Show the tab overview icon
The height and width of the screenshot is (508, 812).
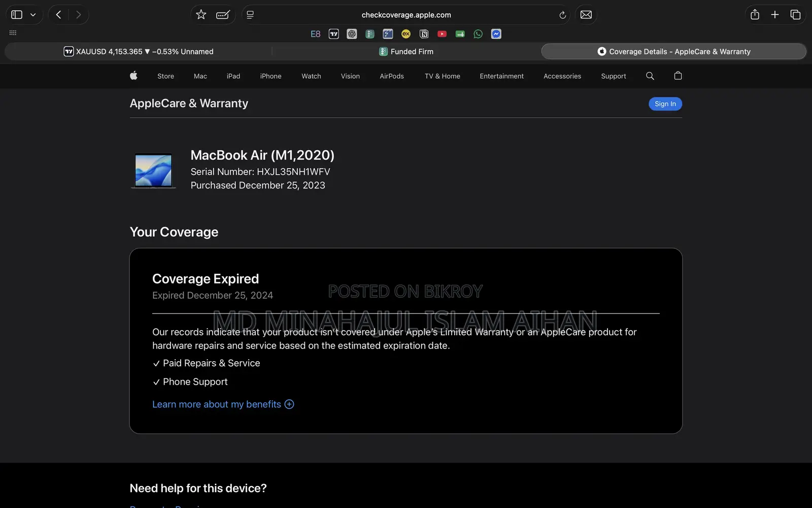tap(795, 15)
